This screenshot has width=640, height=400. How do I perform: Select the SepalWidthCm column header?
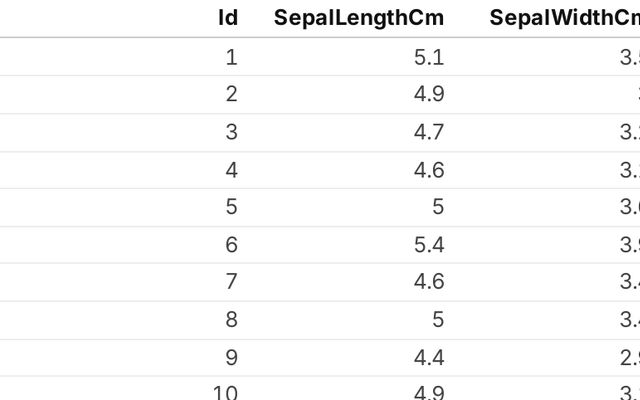coord(564,18)
